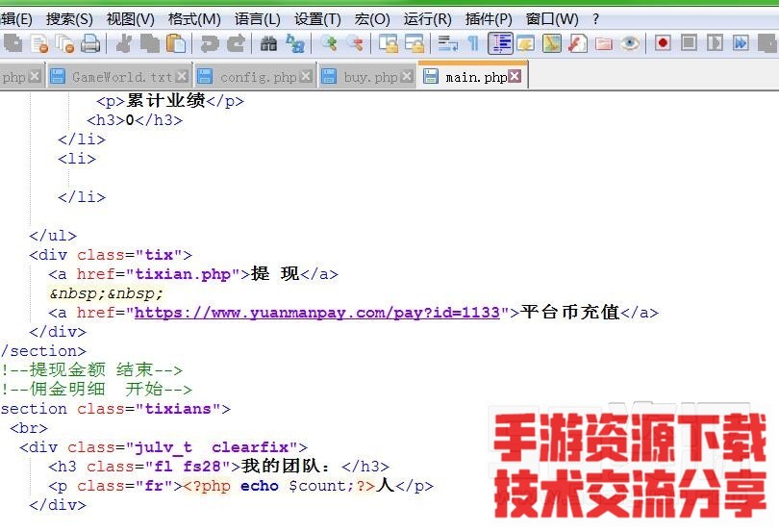
Task: Toggle Word Wrap in toolbar
Action: pyautogui.click(x=447, y=43)
